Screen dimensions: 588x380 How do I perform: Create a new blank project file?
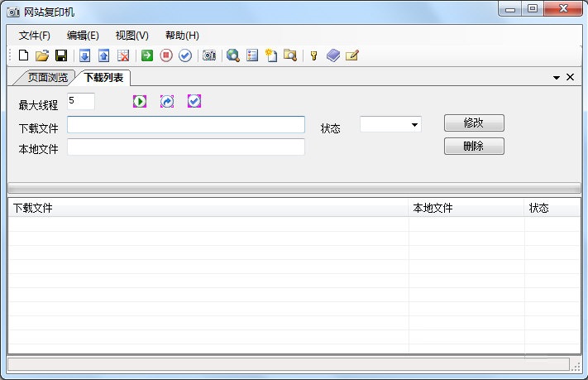click(24, 55)
